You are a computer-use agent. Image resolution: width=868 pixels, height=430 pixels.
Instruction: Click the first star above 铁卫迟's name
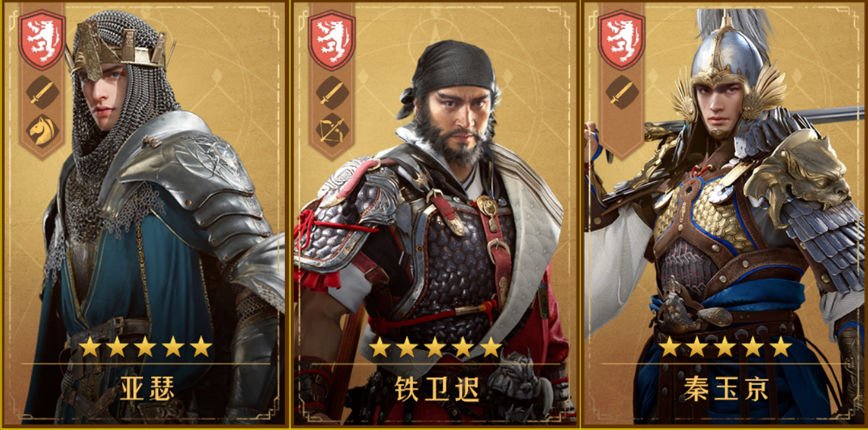[379, 347]
